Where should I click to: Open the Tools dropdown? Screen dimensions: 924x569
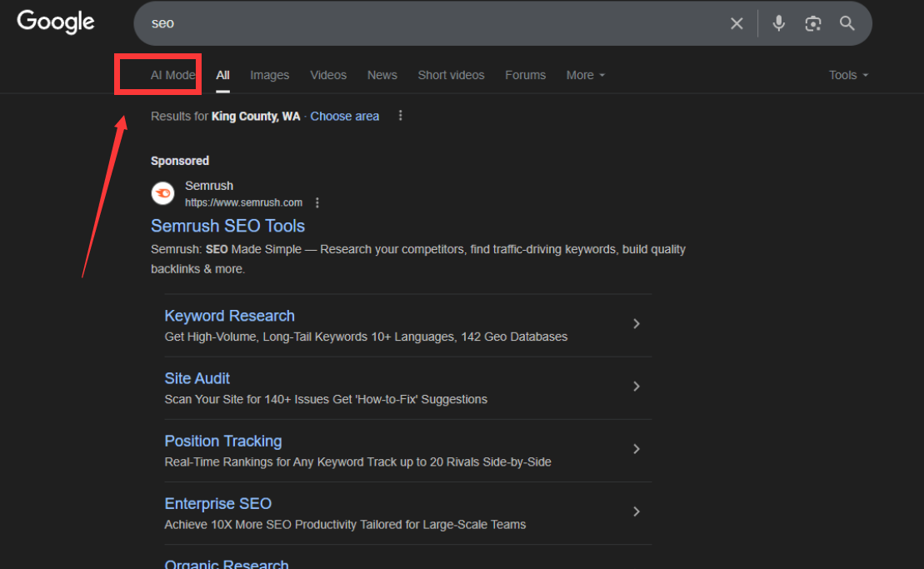tap(848, 75)
